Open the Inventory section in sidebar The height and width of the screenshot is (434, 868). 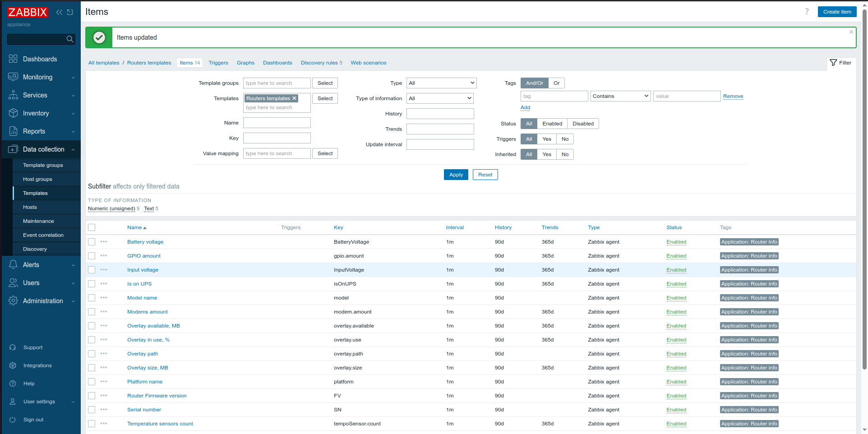(x=36, y=113)
